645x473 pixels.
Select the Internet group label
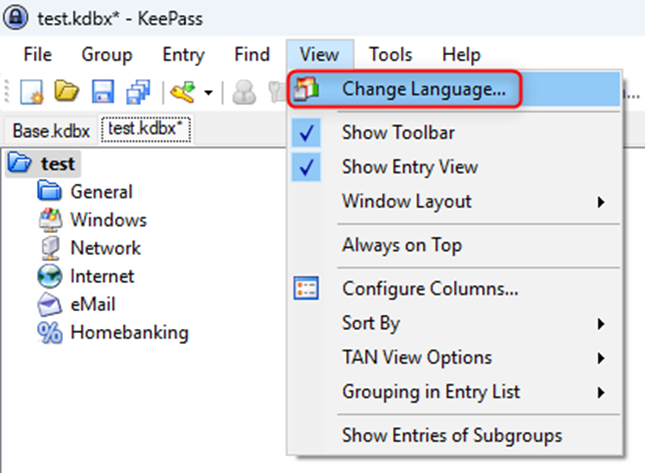[102, 276]
